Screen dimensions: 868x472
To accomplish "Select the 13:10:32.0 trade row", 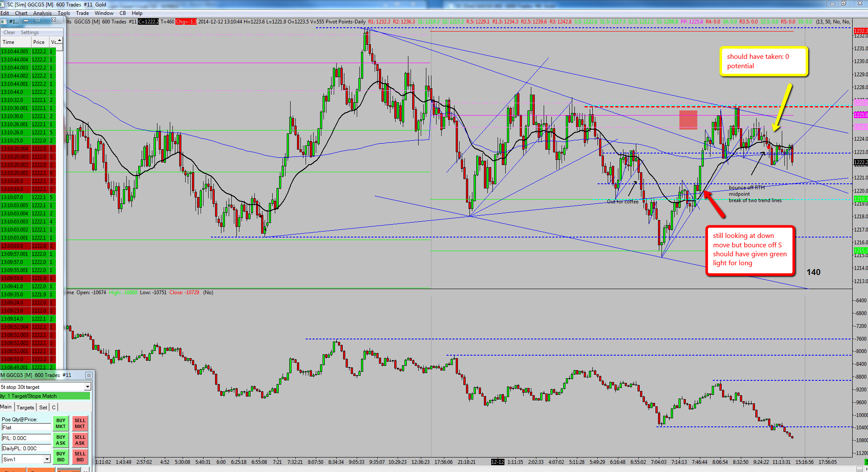I will (x=28, y=100).
